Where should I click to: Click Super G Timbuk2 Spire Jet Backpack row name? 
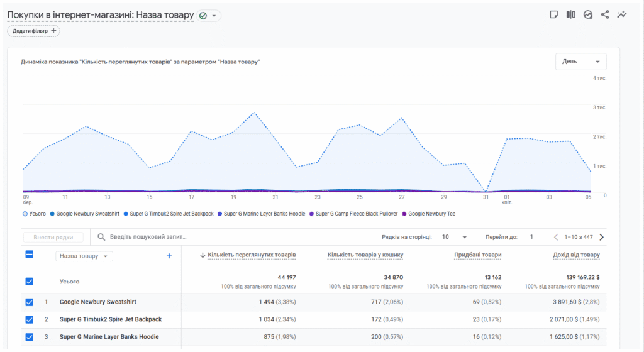(x=111, y=319)
